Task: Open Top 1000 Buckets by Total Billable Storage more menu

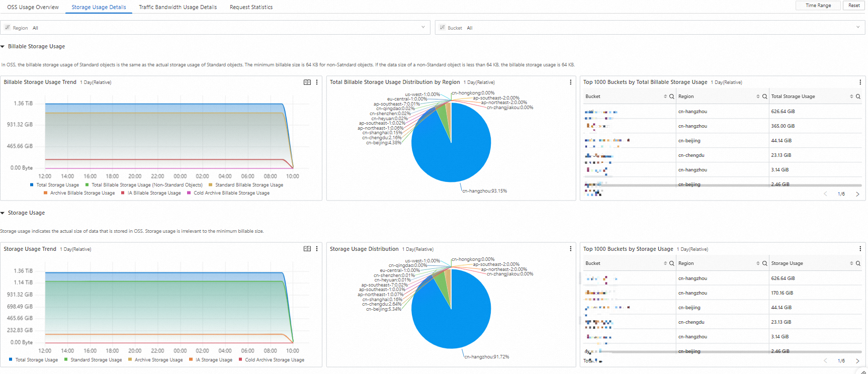Action: click(860, 82)
